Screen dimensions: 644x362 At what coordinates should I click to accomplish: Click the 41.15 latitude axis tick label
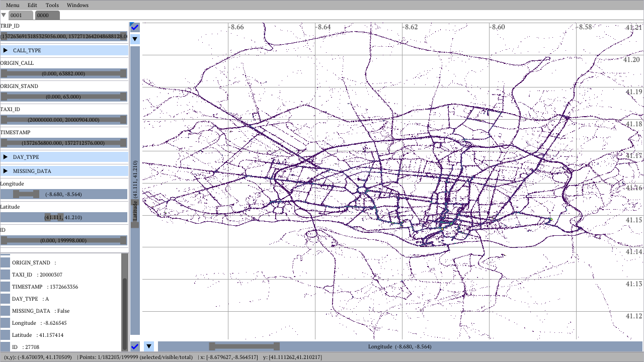[633, 220]
